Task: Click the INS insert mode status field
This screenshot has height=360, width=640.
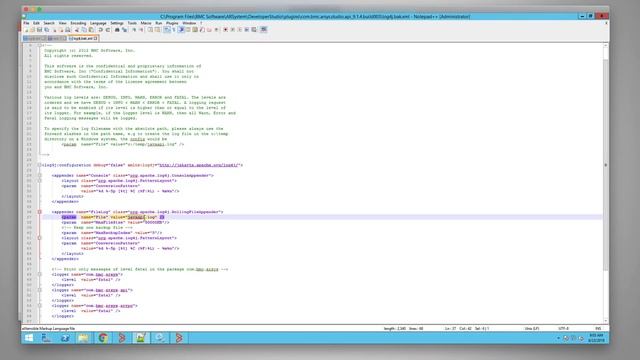Action: (598, 328)
